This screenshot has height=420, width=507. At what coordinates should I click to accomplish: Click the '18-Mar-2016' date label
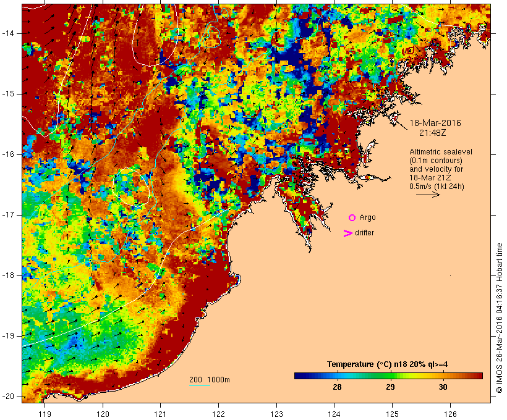click(435, 123)
